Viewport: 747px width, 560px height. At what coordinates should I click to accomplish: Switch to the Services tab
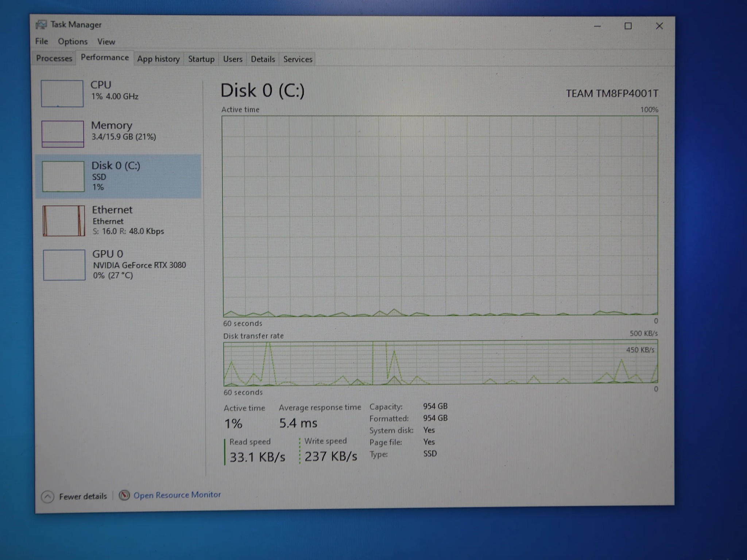[298, 59]
